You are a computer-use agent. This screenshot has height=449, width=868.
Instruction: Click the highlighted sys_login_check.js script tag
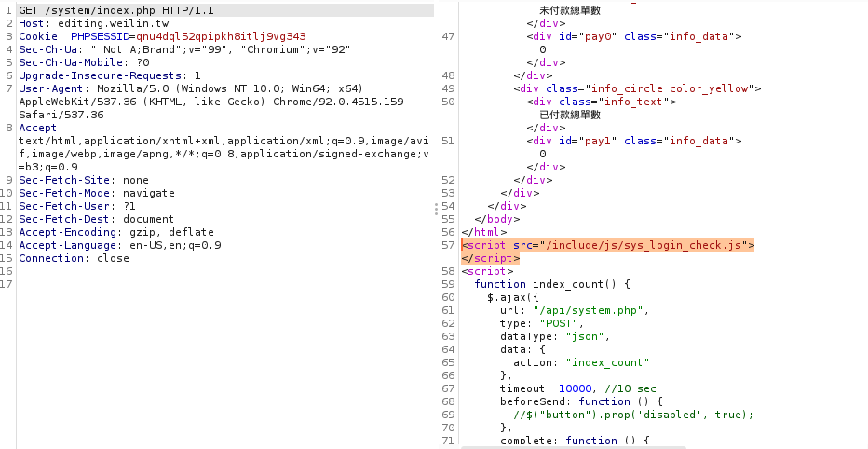coord(608,245)
